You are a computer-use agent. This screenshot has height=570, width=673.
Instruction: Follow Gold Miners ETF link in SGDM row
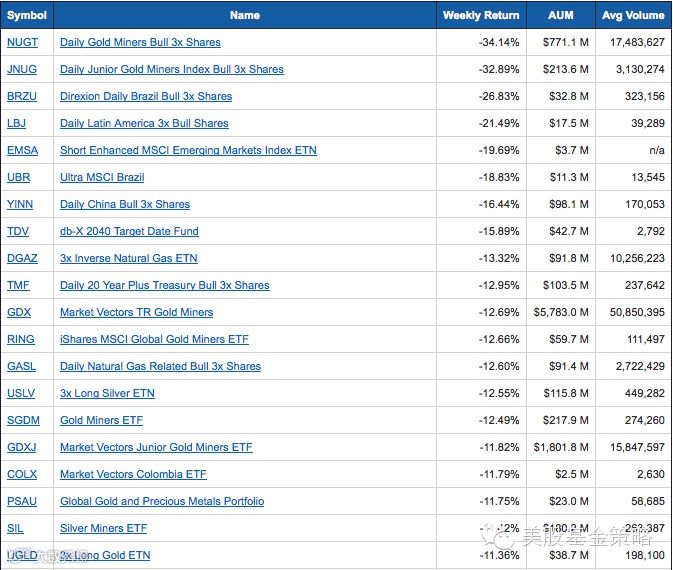[101, 421]
